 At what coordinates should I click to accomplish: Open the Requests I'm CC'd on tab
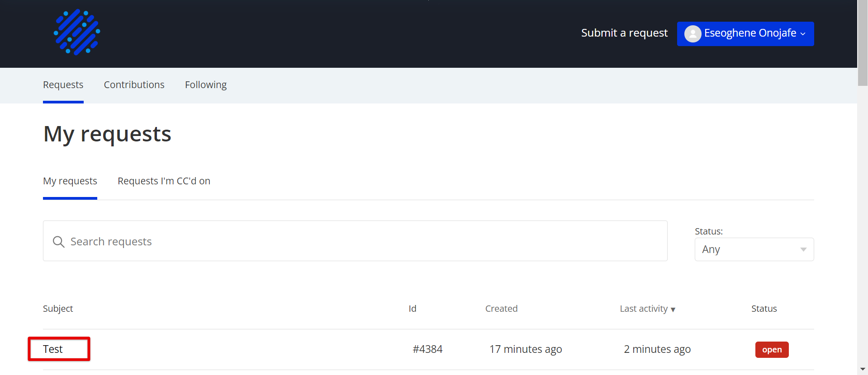(x=164, y=181)
